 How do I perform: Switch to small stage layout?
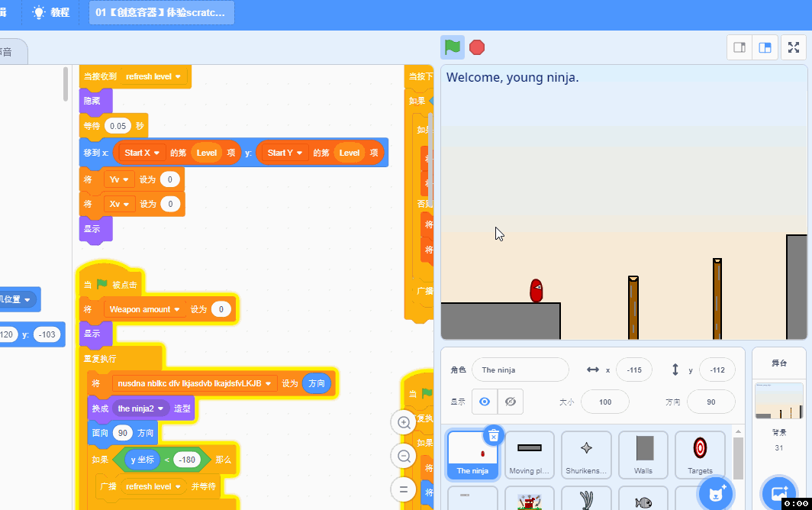tap(739, 47)
